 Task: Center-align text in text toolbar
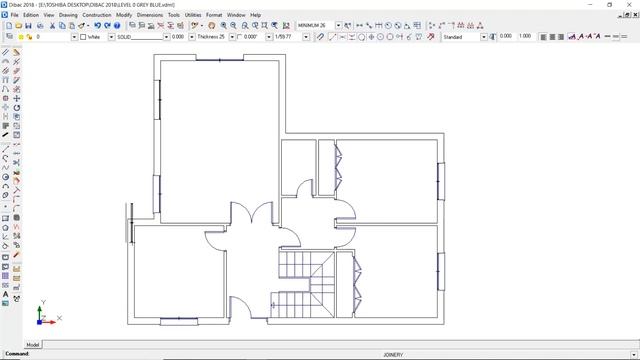click(x=552, y=37)
